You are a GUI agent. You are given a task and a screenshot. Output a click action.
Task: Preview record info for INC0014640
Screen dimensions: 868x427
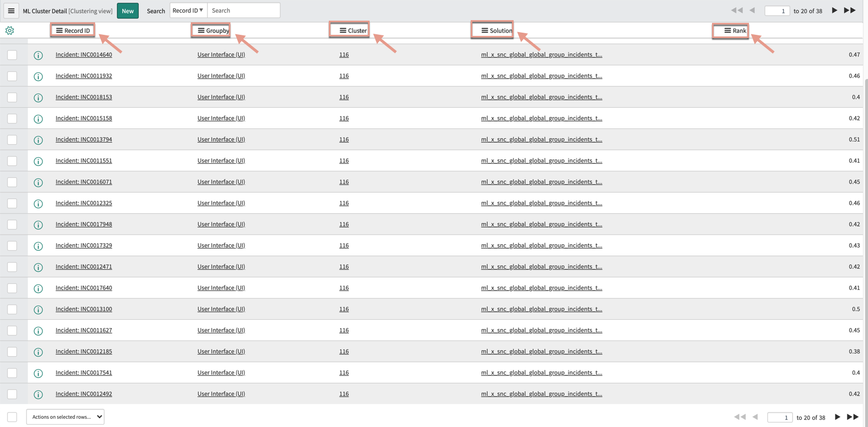point(38,55)
